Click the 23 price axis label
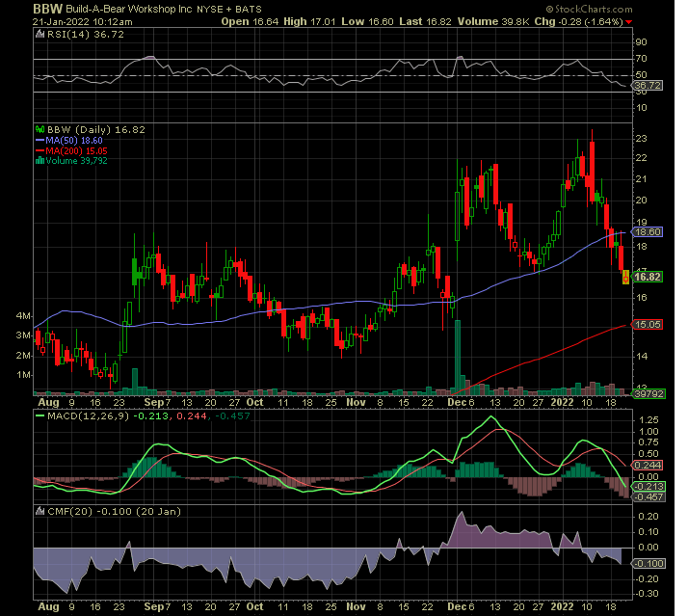The width and height of the screenshot is (688, 616). [641, 138]
